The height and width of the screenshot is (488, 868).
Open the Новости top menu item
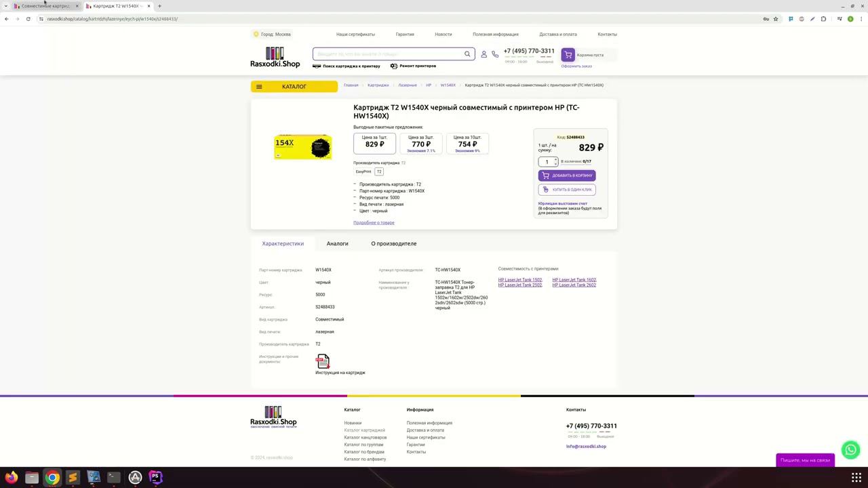coord(443,34)
